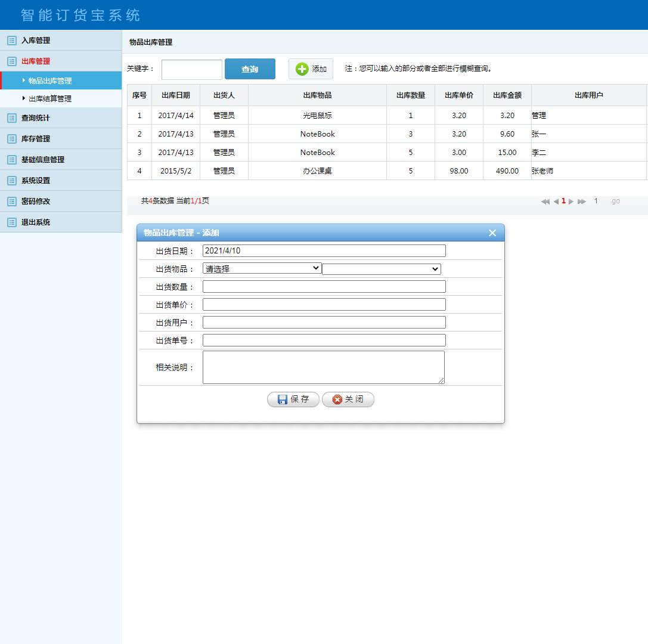Close the 物品出库管理 dialog with X

coord(492,233)
